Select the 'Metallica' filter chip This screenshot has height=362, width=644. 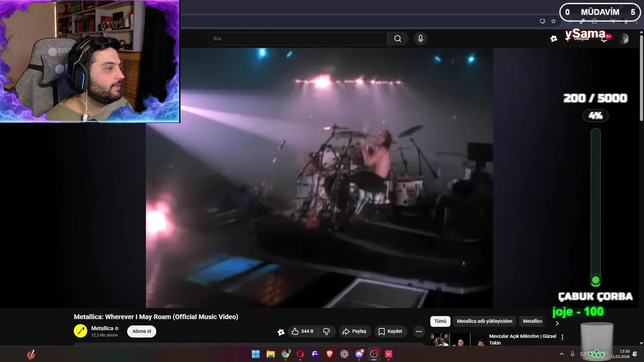[x=532, y=321]
